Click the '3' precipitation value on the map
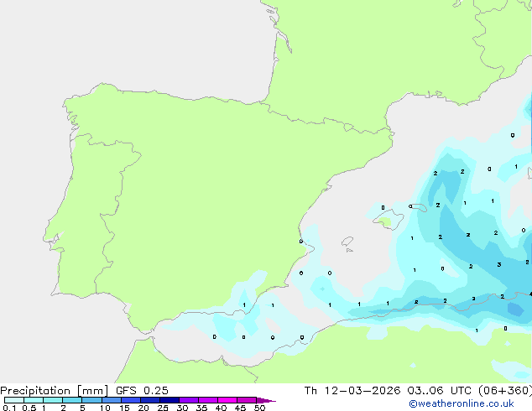The image size is (532, 411). point(499,264)
